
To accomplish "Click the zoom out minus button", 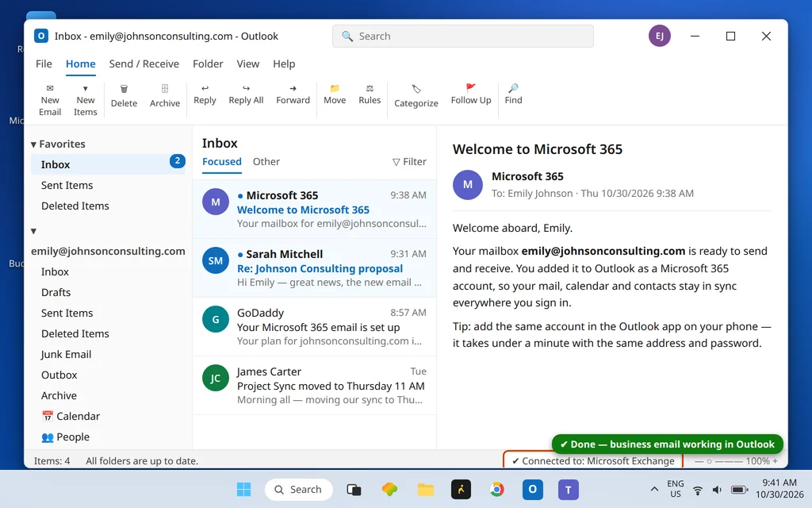I will 698,461.
